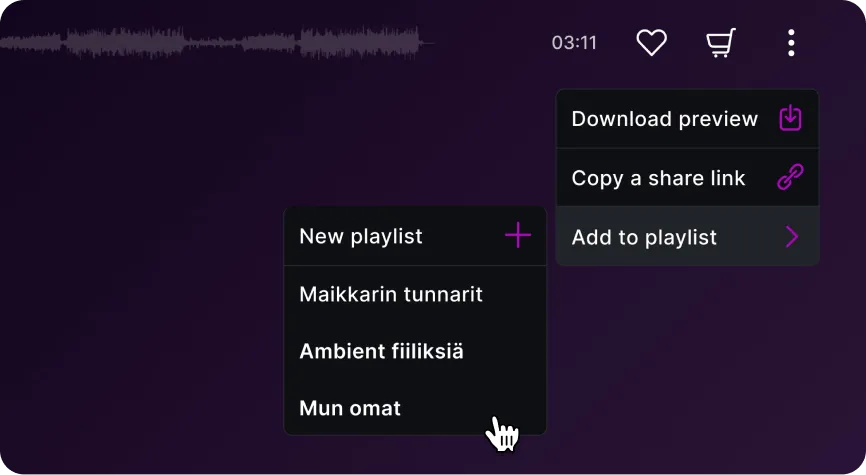The height and width of the screenshot is (475, 866).
Task: Add the track to the shopping cart
Action: tap(721, 43)
